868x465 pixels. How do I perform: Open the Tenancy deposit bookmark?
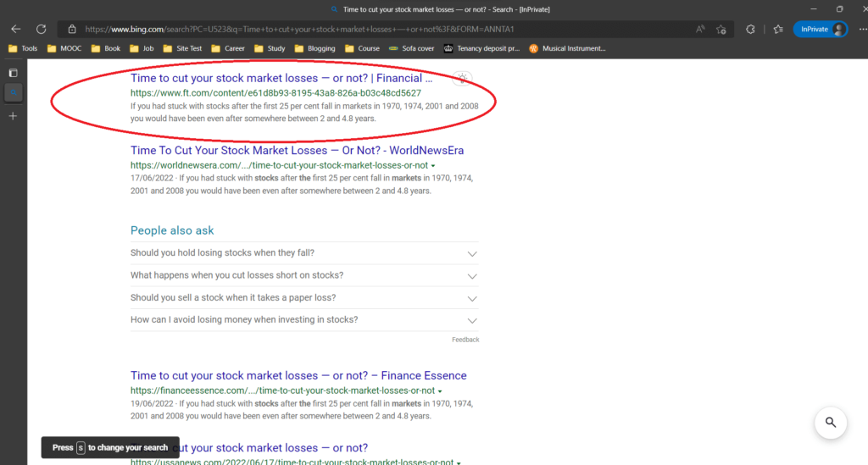point(481,48)
